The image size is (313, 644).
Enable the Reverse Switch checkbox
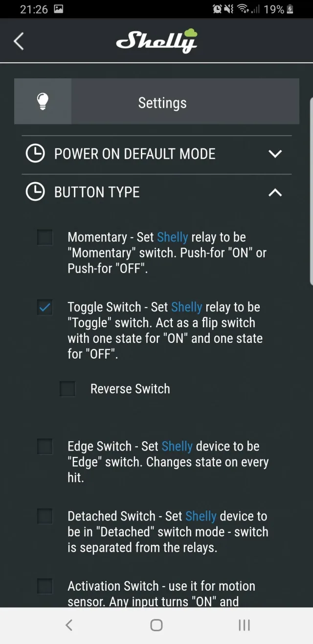pos(67,389)
